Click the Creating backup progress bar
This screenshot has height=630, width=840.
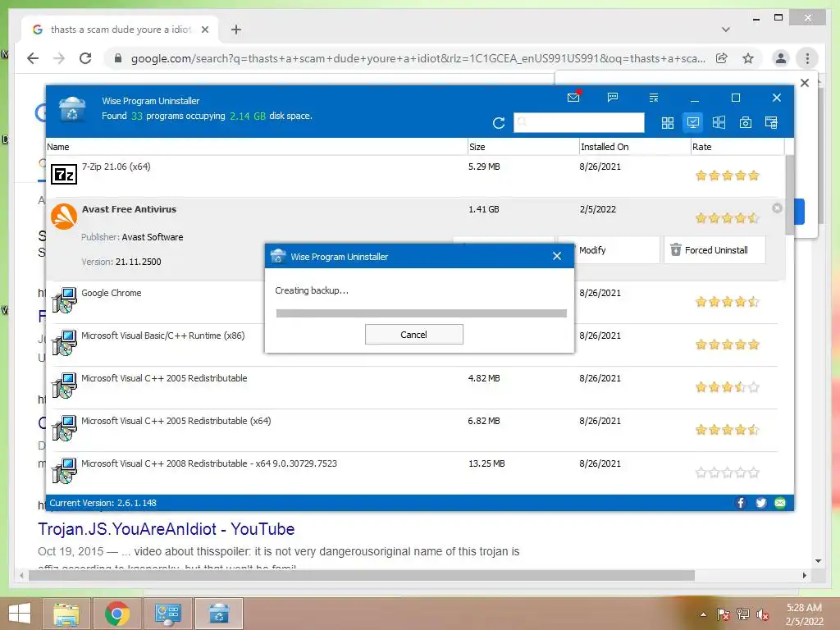421,313
